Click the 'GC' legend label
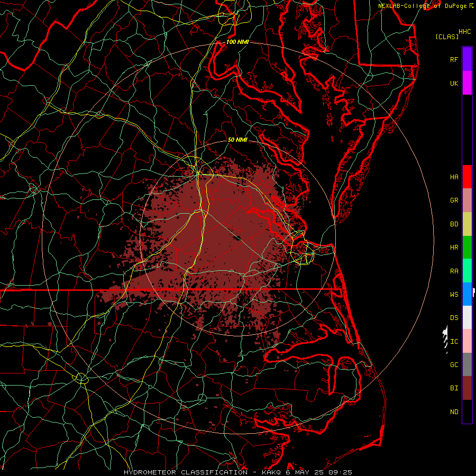 (x=454, y=365)
